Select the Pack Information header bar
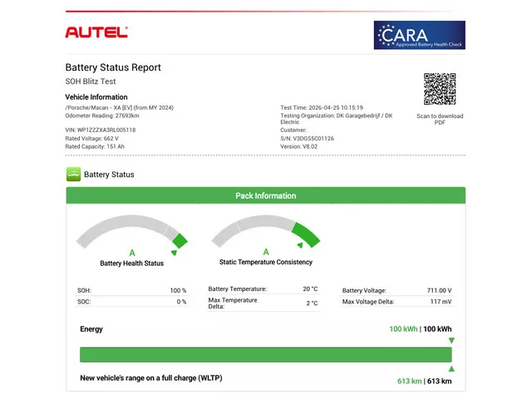Image resolution: width=532 pixels, height=399 pixels. [266, 196]
